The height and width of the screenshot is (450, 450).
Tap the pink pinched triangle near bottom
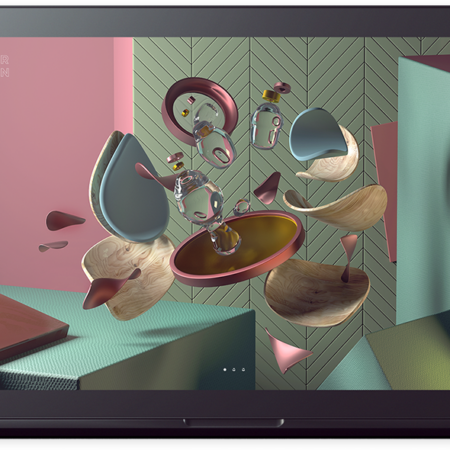click(x=286, y=351)
